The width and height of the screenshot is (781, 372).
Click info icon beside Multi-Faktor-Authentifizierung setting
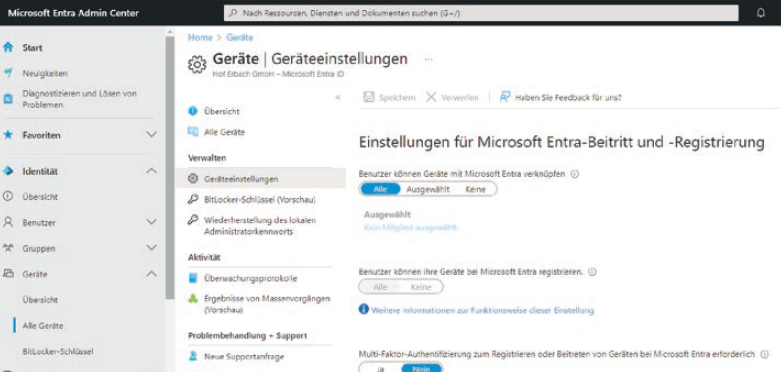[x=765, y=354]
